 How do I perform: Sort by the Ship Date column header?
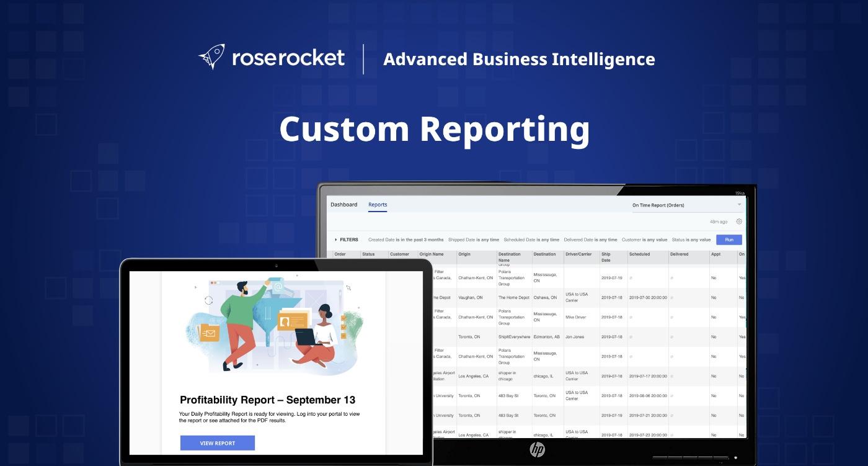coord(606,257)
